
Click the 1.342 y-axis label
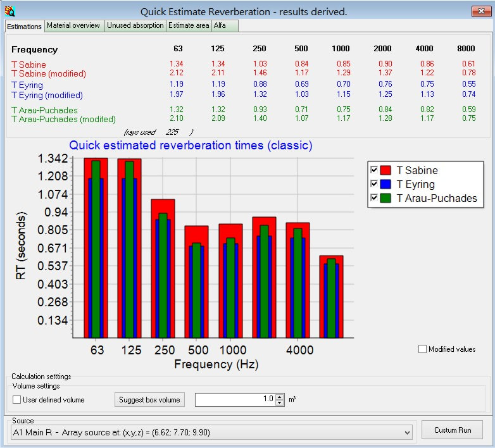pos(53,158)
